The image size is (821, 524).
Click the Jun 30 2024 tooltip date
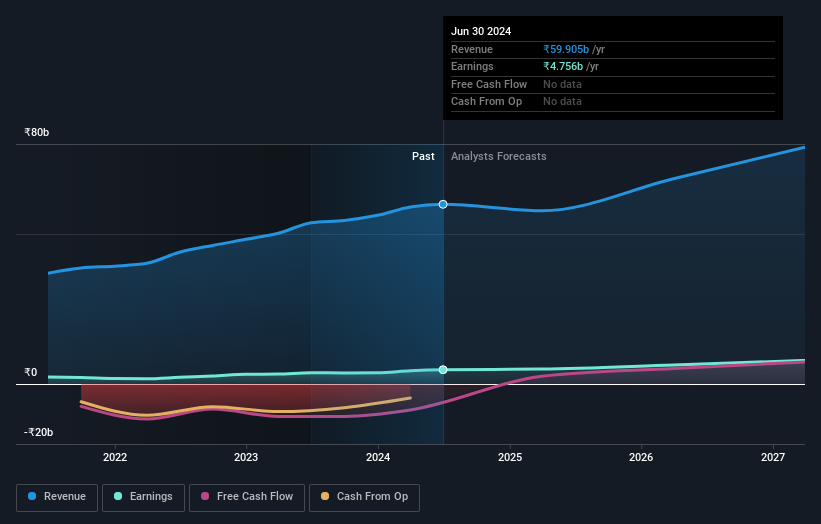click(x=481, y=31)
